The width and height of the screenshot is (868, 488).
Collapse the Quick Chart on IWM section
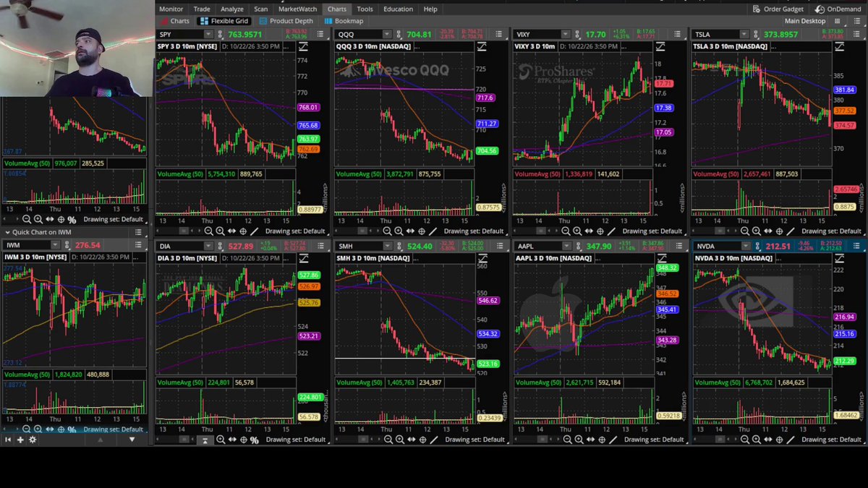tap(7, 232)
